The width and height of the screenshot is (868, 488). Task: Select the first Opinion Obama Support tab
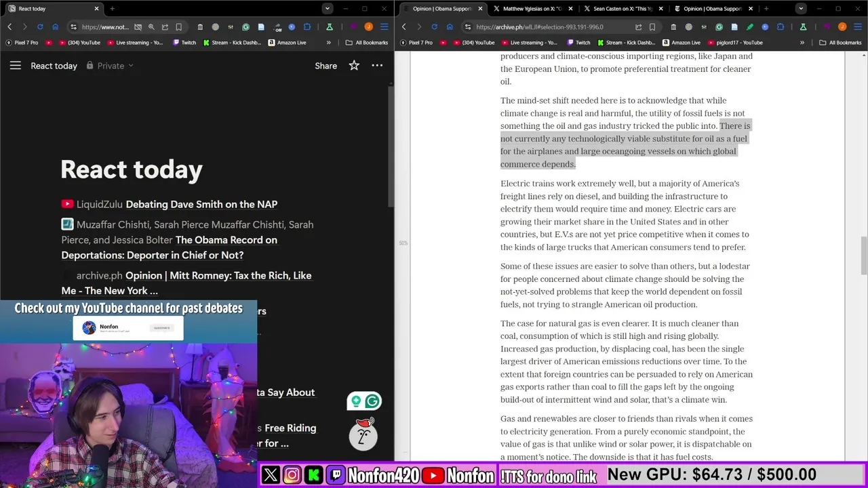coord(442,9)
